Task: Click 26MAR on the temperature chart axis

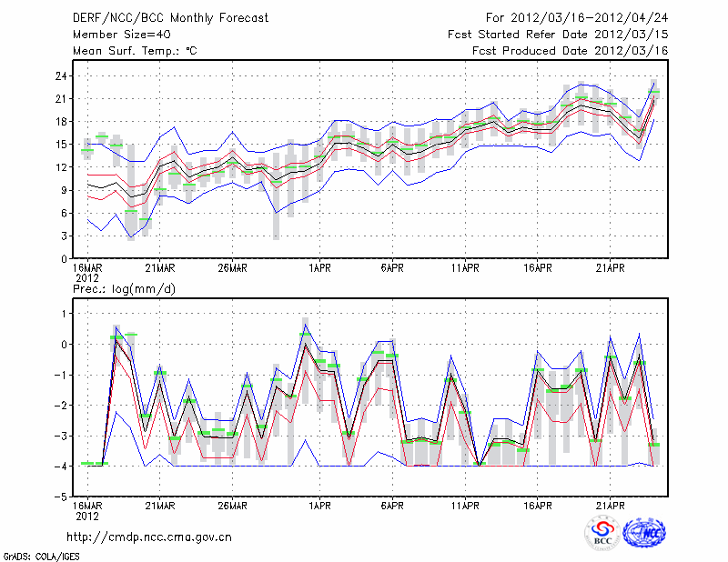Action: pyautogui.click(x=232, y=268)
